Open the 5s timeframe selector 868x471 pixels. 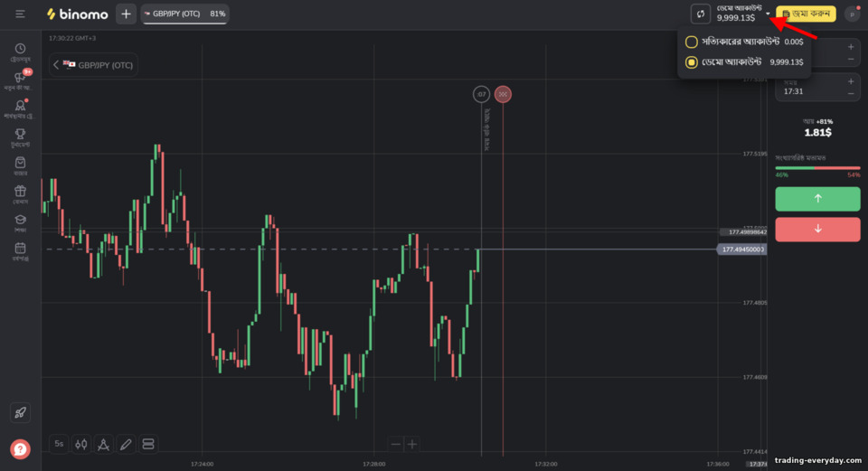pos(59,444)
